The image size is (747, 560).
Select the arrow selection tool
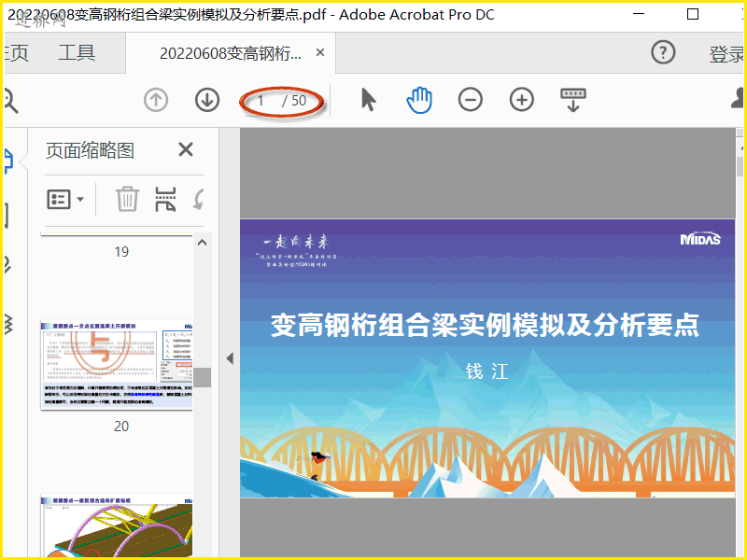(369, 100)
